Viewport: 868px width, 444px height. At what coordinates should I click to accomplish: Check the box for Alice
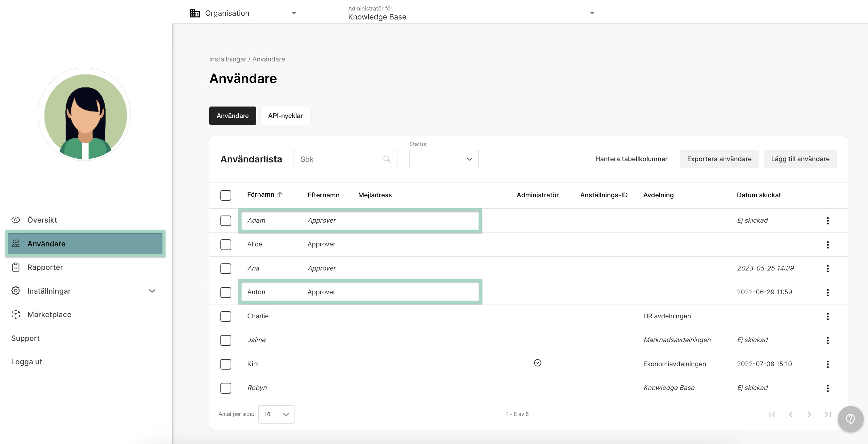(225, 245)
